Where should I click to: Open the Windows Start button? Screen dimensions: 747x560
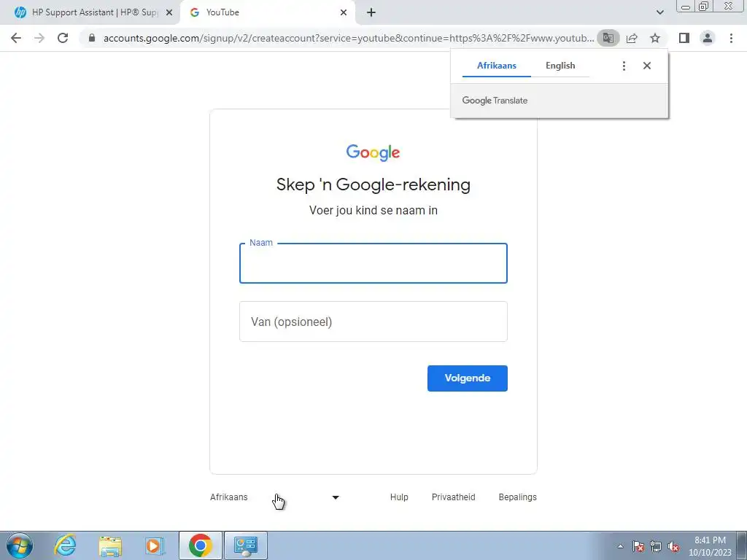pyautogui.click(x=20, y=545)
